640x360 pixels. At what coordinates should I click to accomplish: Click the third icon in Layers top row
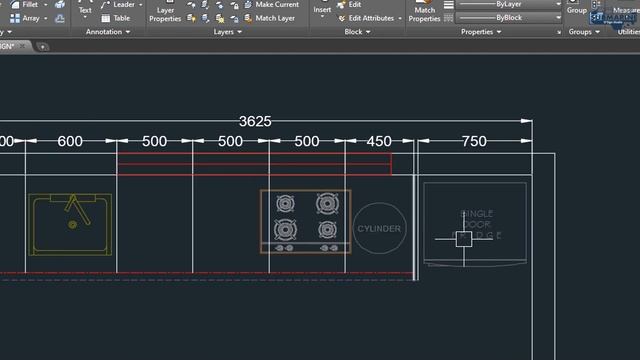[x=220, y=4]
